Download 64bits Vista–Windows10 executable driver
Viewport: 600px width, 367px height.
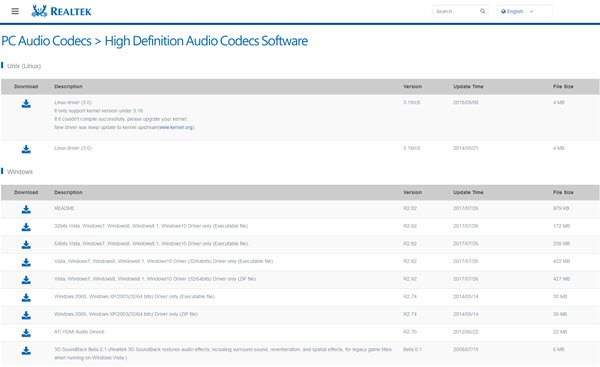point(26,245)
